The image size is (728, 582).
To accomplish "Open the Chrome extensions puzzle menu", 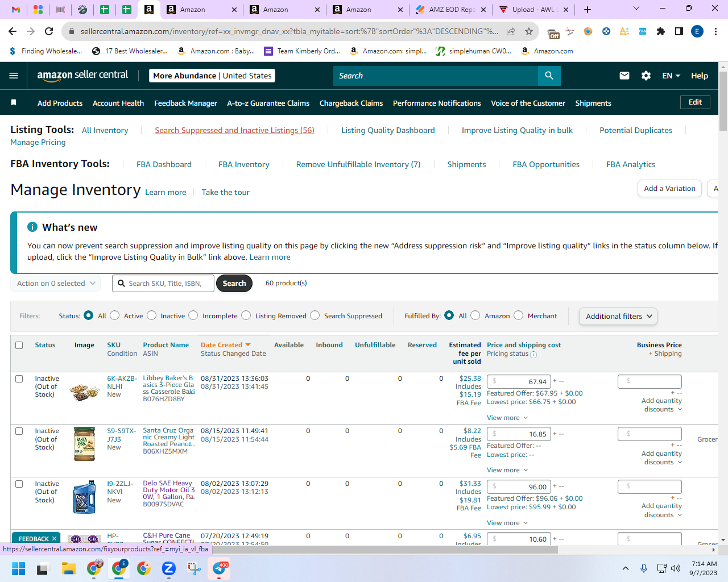I will point(660,31).
